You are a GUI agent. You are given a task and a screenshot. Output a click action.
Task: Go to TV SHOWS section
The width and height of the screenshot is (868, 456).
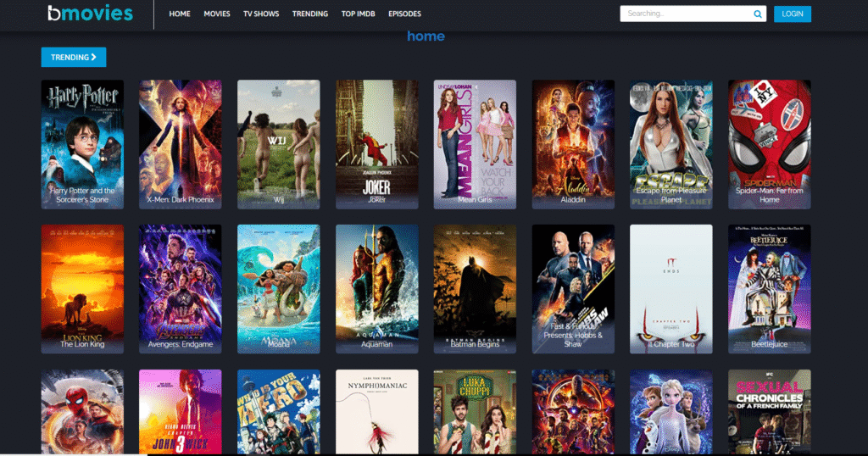click(x=261, y=14)
